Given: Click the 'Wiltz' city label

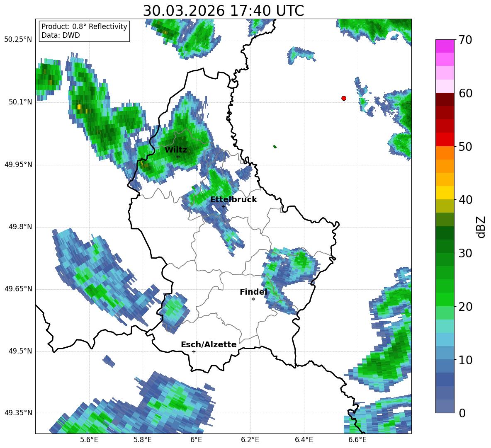Looking at the screenshot, I should tap(176, 150).
